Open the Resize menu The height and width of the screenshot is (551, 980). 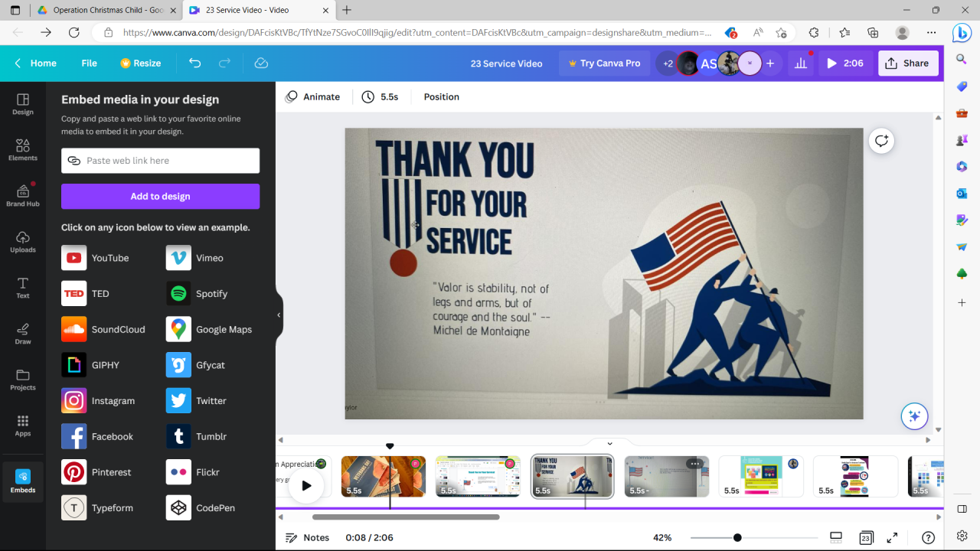tap(141, 64)
